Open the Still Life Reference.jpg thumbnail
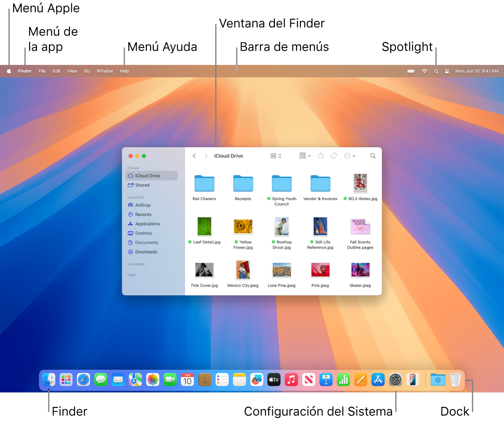504x421 pixels. tap(320, 226)
